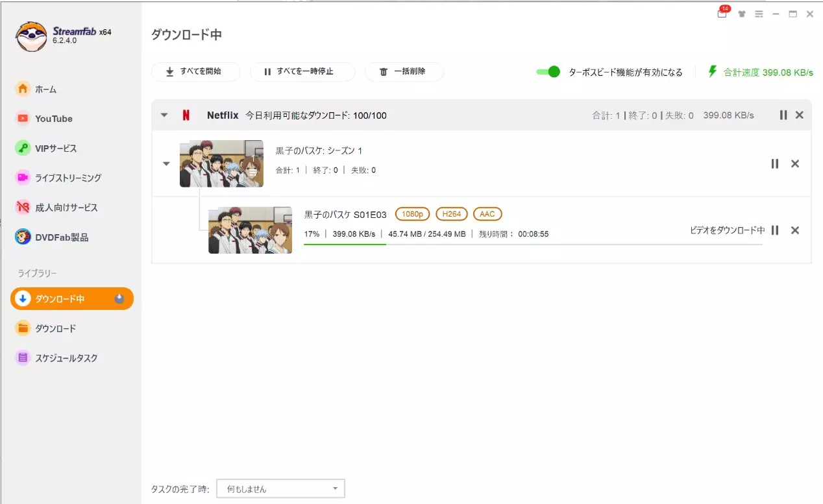Open the skin shirt icon
Image resolution: width=823 pixels, height=504 pixels.
coord(742,14)
